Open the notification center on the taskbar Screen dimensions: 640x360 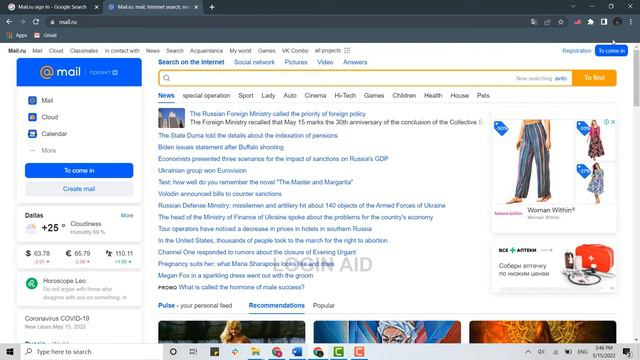pyautogui.click(x=627, y=351)
